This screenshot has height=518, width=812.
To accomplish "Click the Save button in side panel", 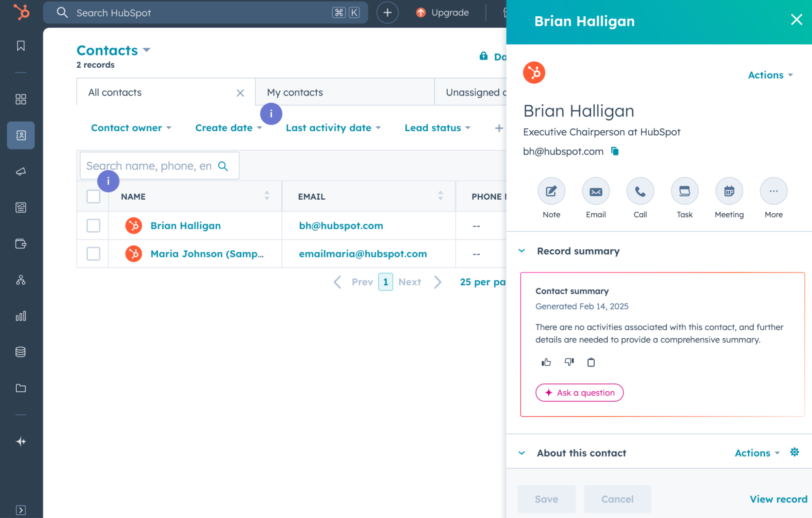I will pyautogui.click(x=546, y=499).
